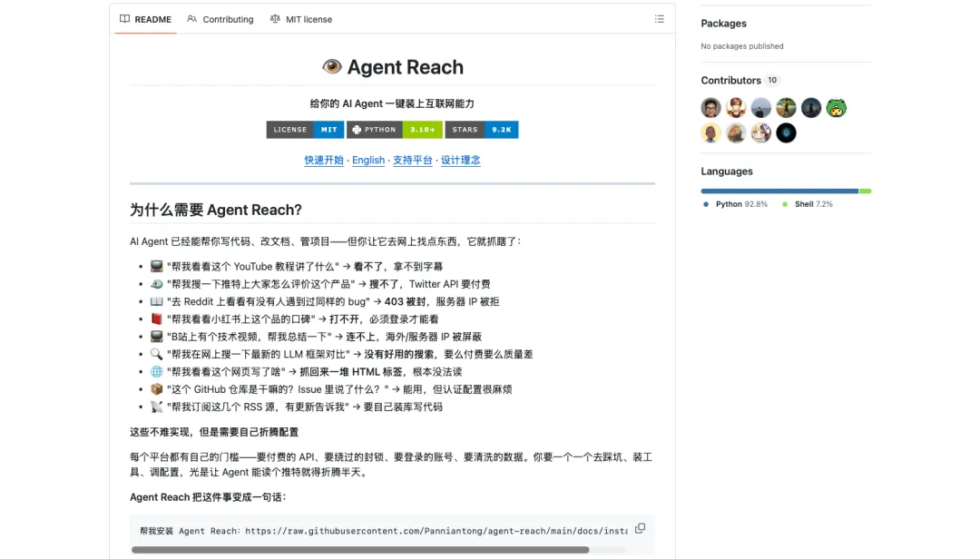Click the GitHub 仓库 bullet line
This screenshot has width=980, height=559.
330,389
